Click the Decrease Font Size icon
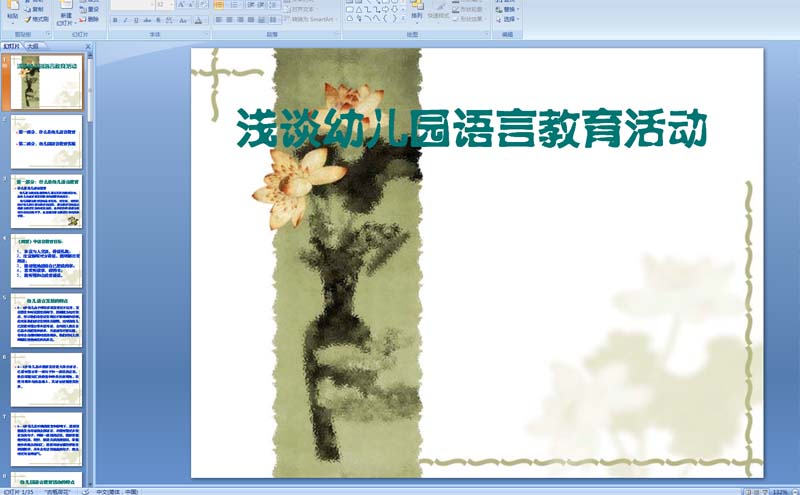 pos(191,5)
